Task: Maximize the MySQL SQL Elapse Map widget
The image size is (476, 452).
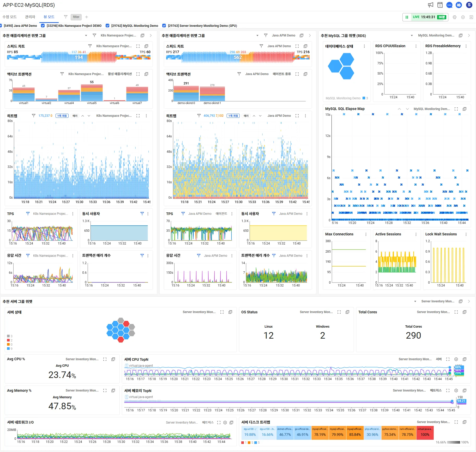Action: [456, 109]
